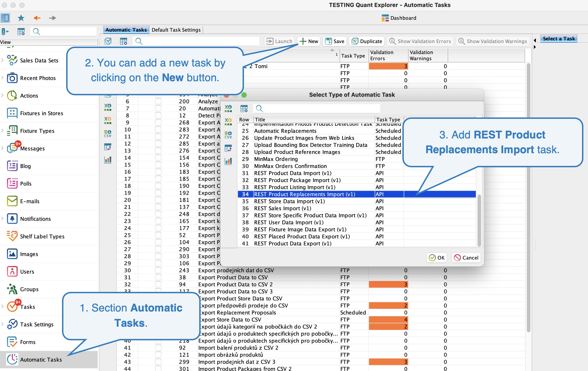This screenshot has height=371, width=588.
Task: Open the Messages section
Action: 32,148
